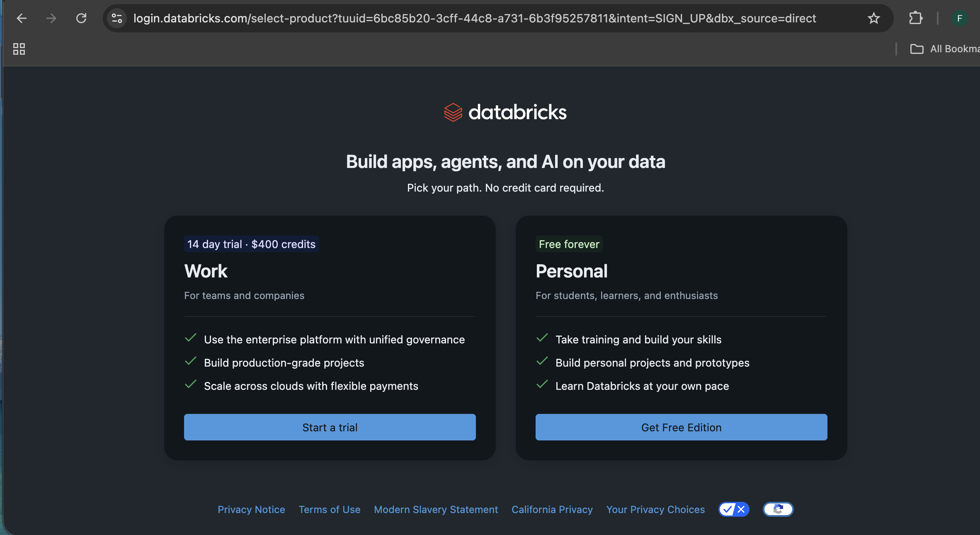Viewport: 980px width, 535px height.
Task: Click the reCAPTCHA badge in the footer
Action: (x=778, y=509)
